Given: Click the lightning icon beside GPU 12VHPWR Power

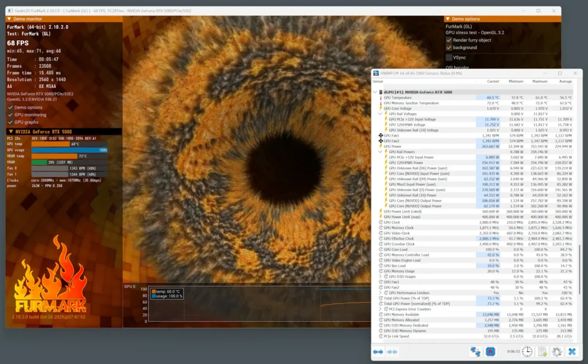Looking at the screenshot, I should (x=386, y=162).
